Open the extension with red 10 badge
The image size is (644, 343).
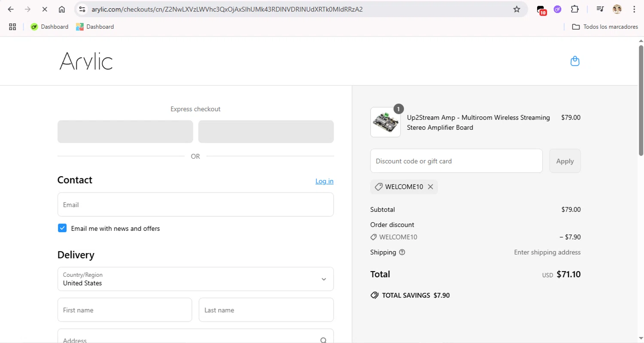pos(541,9)
